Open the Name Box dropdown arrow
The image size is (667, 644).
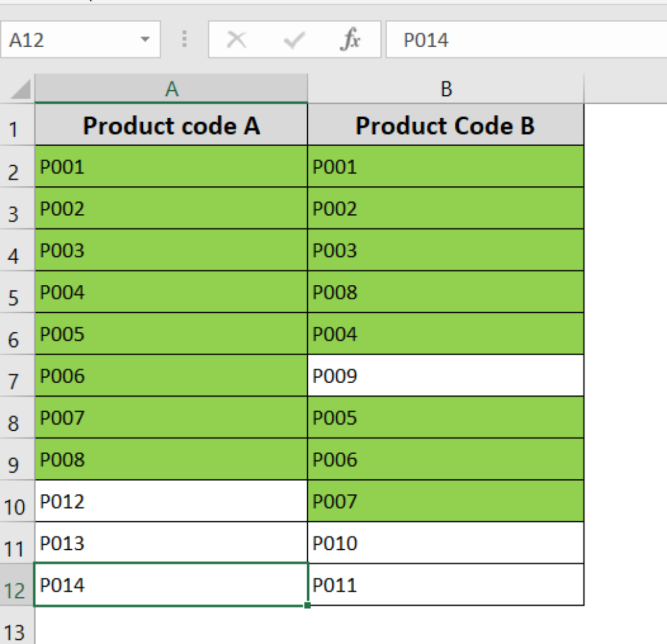point(145,40)
